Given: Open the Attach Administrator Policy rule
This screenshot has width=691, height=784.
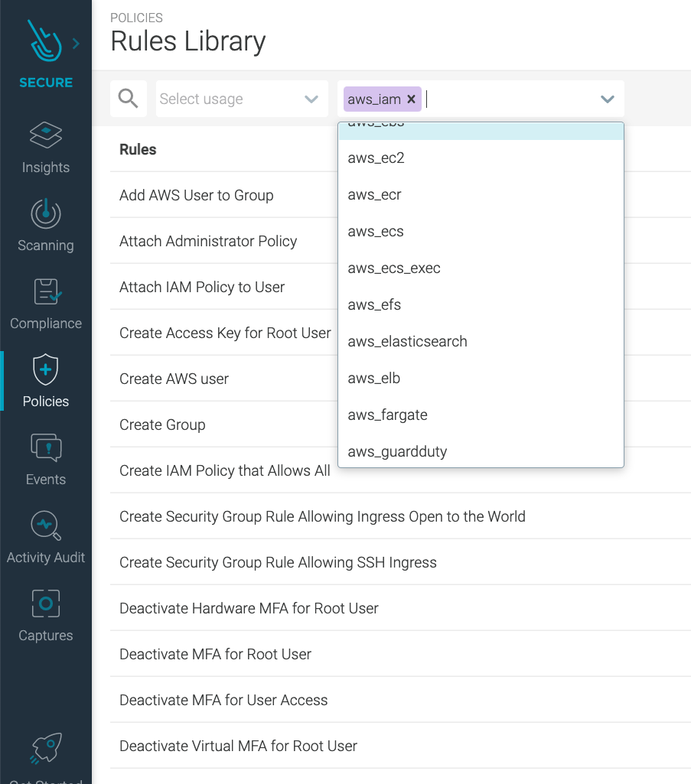Looking at the screenshot, I should (207, 241).
